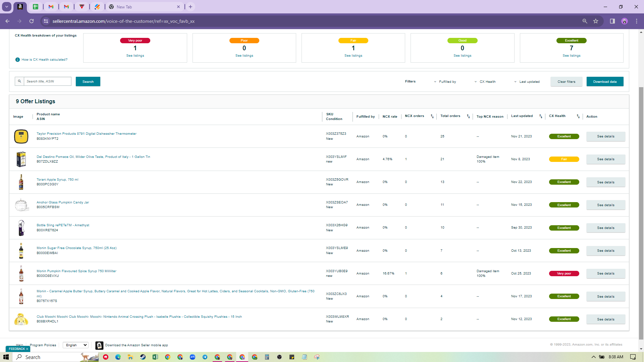Click the Clear filters button
The width and height of the screenshot is (644, 362).
pos(566,81)
